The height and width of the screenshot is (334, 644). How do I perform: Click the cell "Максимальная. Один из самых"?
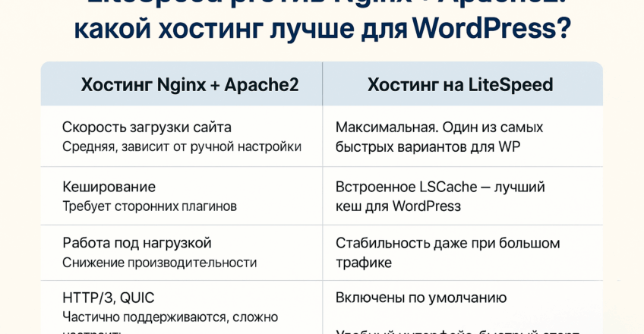click(439, 128)
